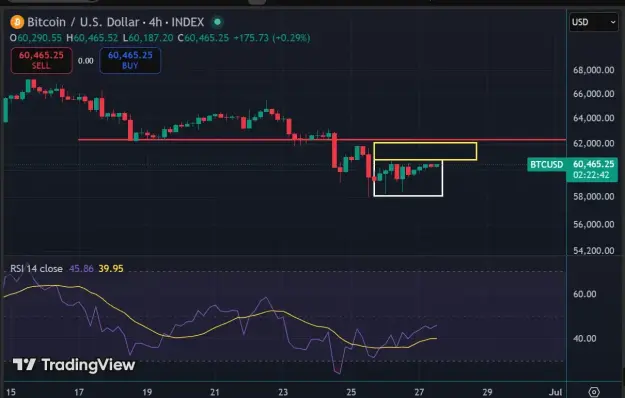Click the High value H60,465.52

click(x=92, y=38)
